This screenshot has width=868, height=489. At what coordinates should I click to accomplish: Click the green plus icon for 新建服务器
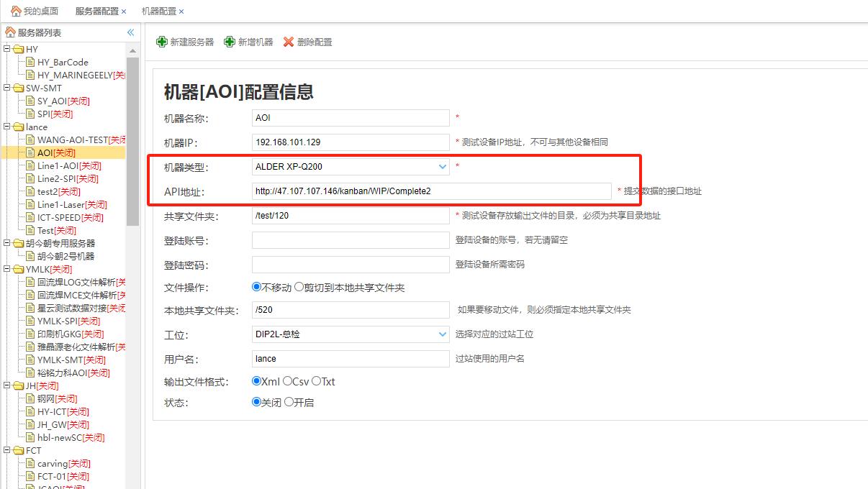162,42
